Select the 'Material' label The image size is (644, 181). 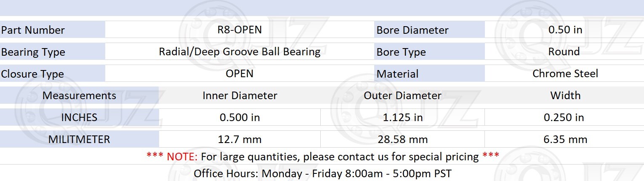click(x=397, y=74)
